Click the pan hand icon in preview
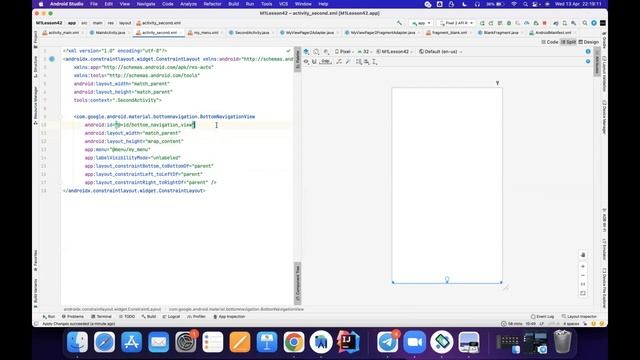The width and height of the screenshot is (640, 360). 583,255
